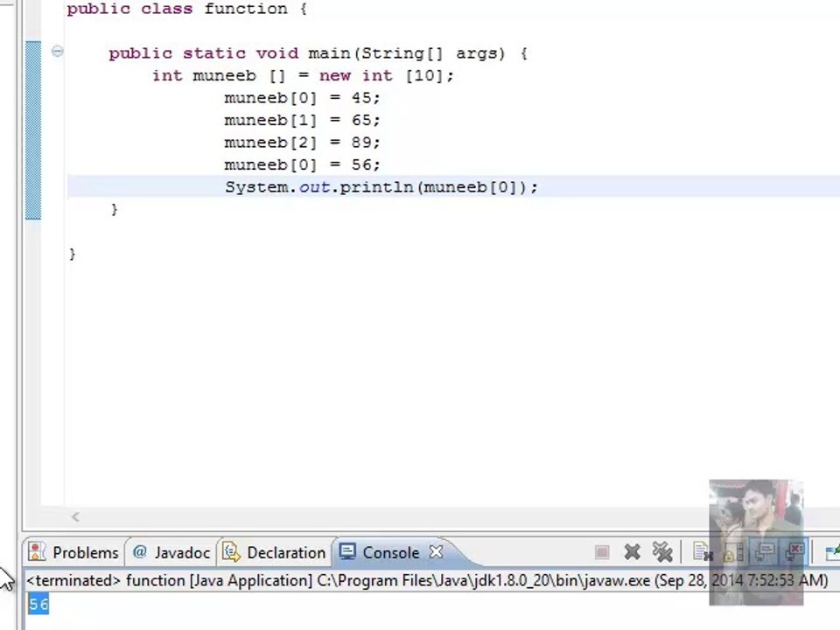This screenshot has width=840, height=630.
Task: Click the Declaration tab icon
Action: [231, 552]
